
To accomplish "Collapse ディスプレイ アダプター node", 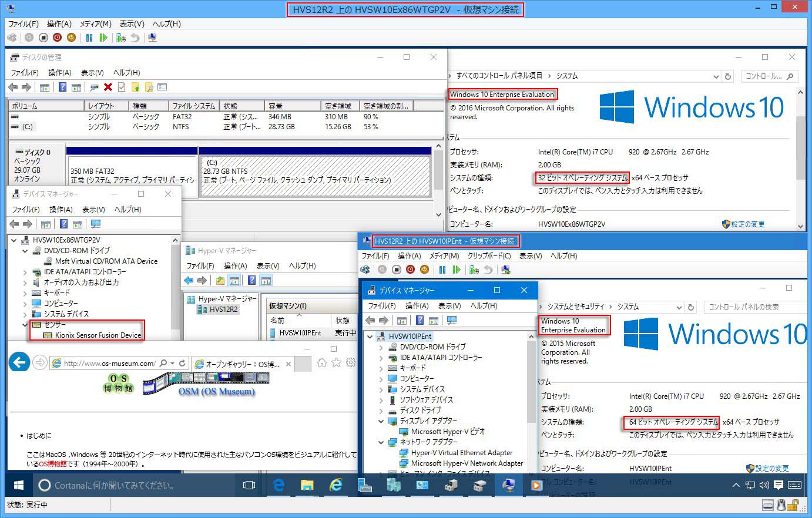I will point(381,421).
